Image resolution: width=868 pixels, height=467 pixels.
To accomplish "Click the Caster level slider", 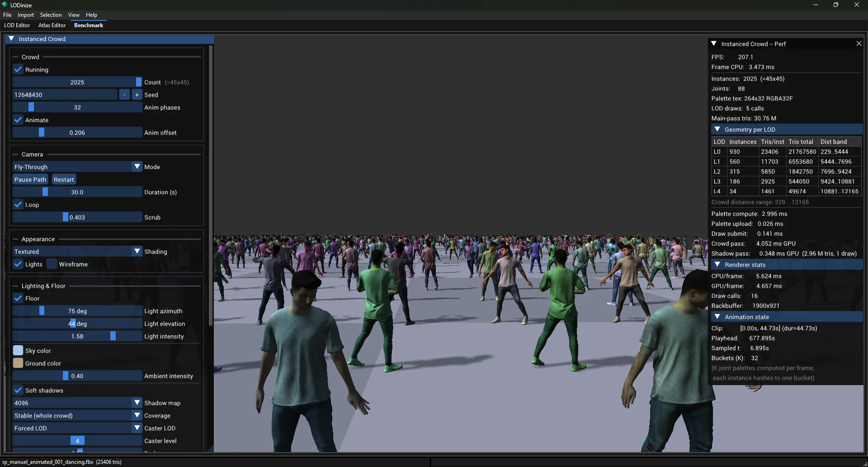I will pyautogui.click(x=77, y=441).
